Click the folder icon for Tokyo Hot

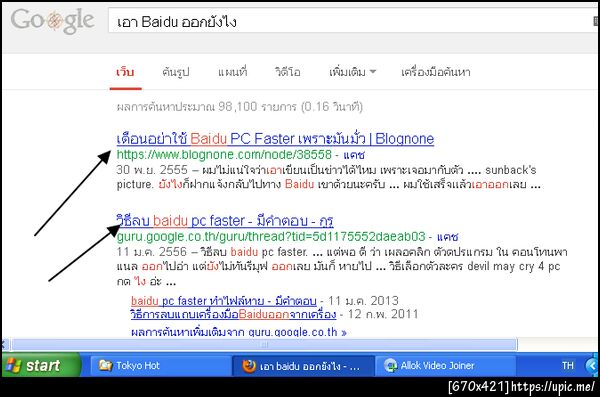[106, 365]
